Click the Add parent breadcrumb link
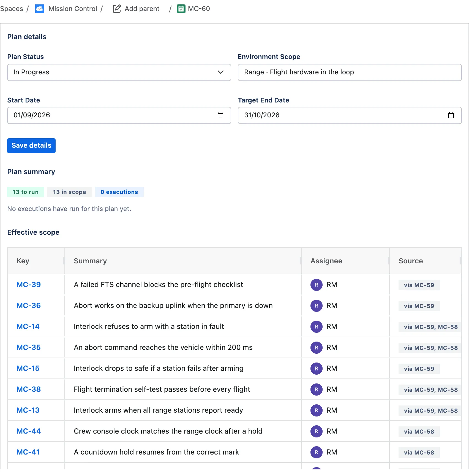 (x=142, y=9)
